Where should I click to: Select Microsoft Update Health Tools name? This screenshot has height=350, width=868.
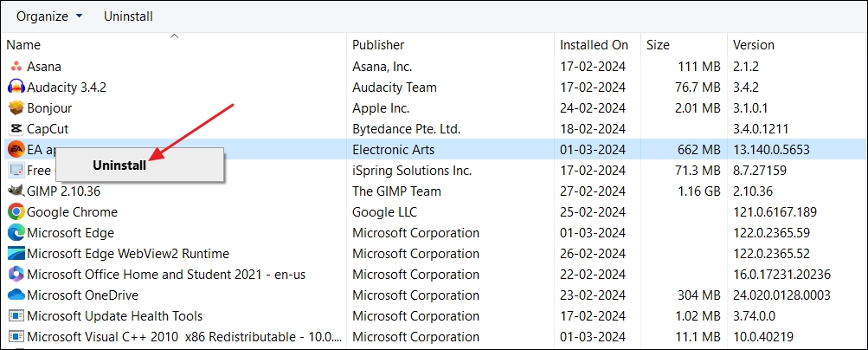coord(114,316)
